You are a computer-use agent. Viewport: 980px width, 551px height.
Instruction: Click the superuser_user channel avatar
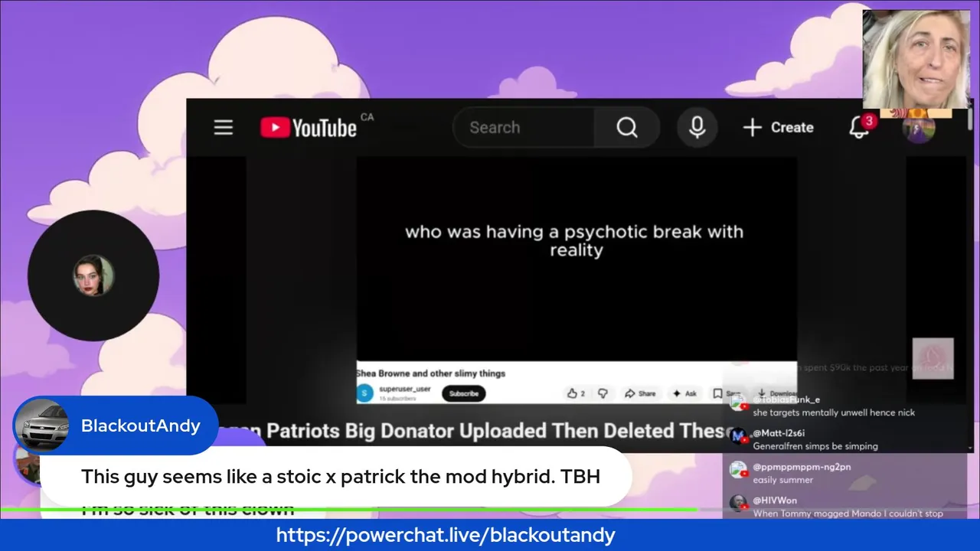pos(365,393)
